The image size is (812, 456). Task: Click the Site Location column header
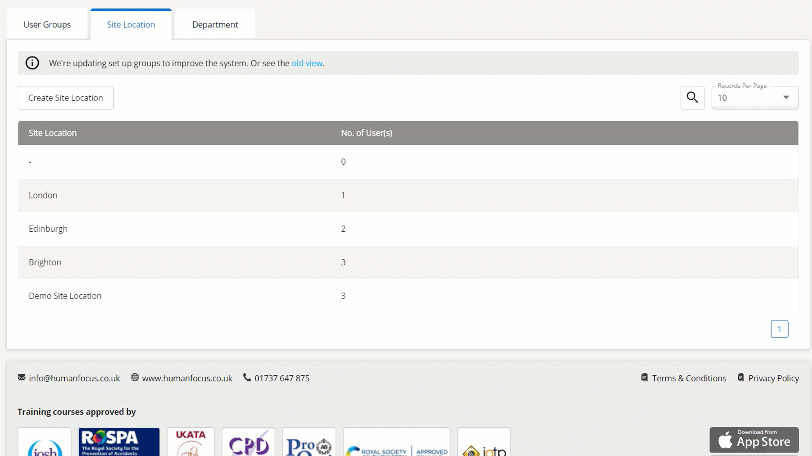[x=53, y=133]
